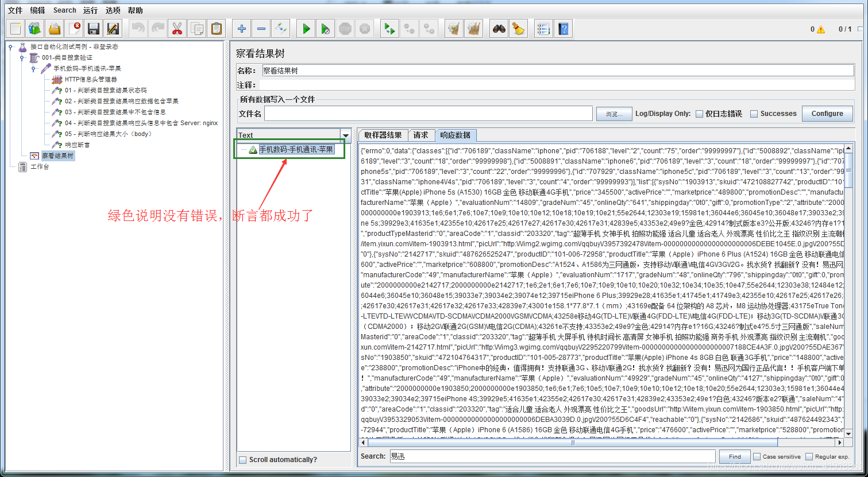The height and width of the screenshot is (477, 868).
Task: Select the 响应断言 tree node
Action: pos(77,145)
